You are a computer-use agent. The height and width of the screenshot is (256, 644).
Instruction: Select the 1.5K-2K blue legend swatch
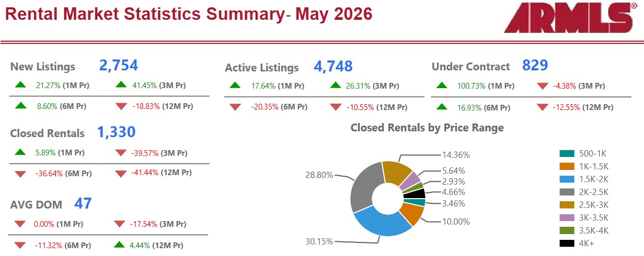(x=567, y=179)
